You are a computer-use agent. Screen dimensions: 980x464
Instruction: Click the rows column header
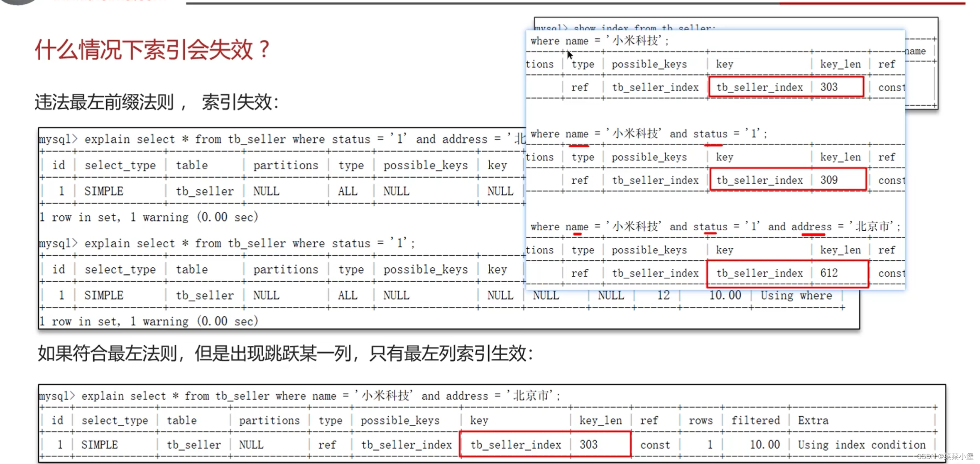tap(701, 420)
